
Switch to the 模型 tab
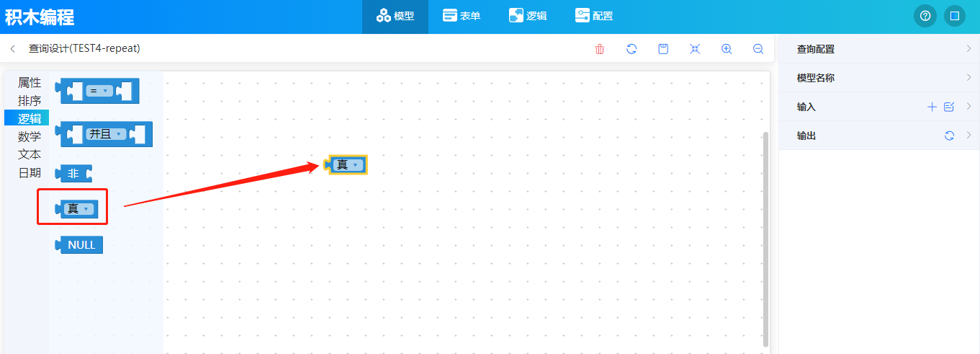(x=395, y=16)
